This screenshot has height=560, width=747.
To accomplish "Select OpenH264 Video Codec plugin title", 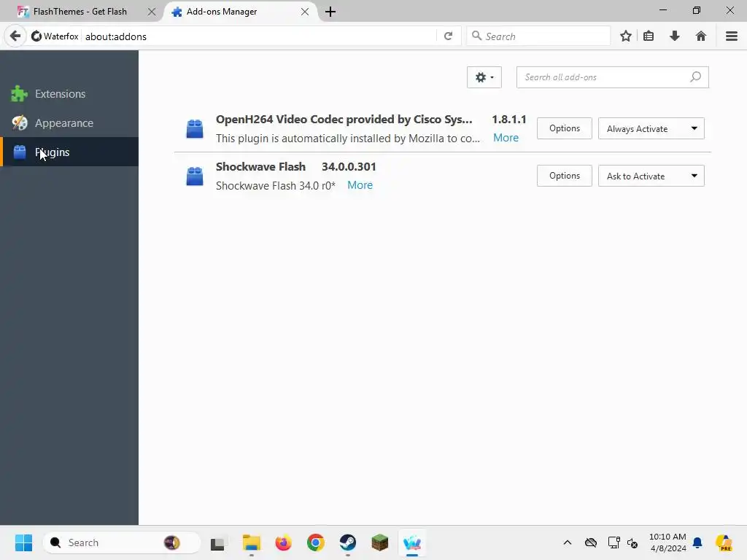I will pyautogui.click(x=344, y=120).
